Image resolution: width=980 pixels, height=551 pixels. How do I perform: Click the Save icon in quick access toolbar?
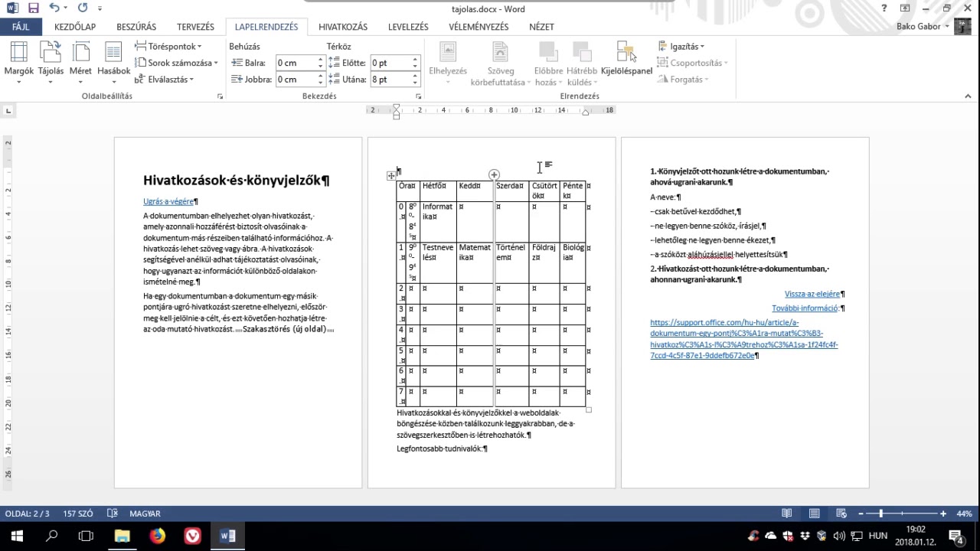point(33,8)
